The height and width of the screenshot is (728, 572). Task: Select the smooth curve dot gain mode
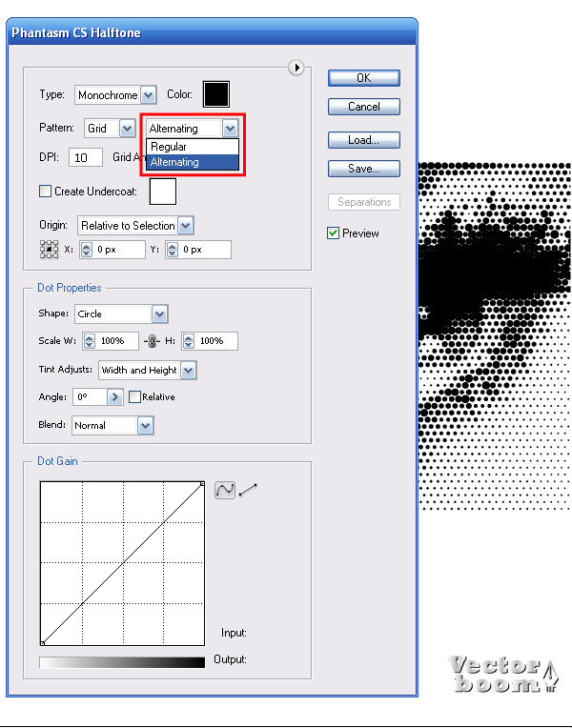pyautogui.click(x=225, y=490)
